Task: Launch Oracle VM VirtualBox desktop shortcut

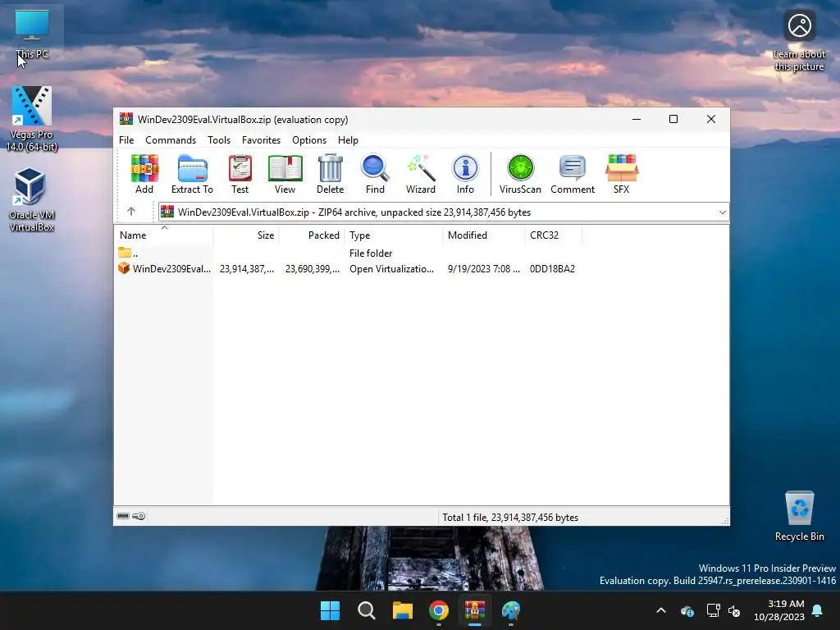Action: point(32,199)
